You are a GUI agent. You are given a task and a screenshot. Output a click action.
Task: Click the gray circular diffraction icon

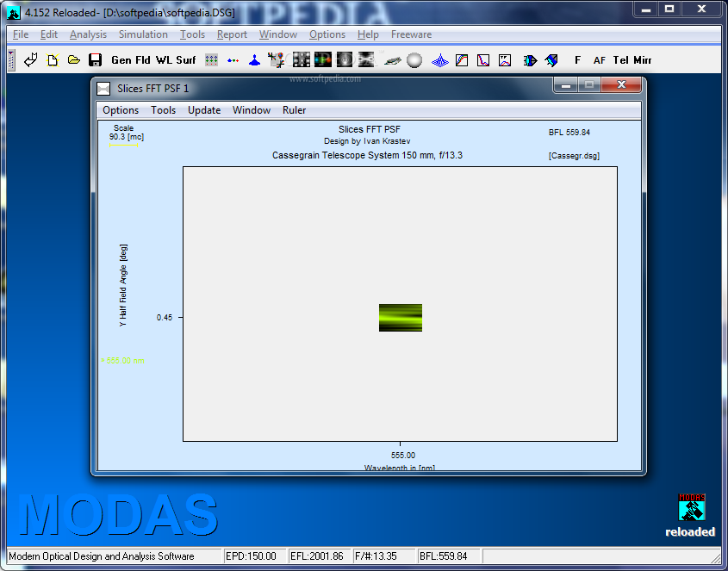coord(345,59)
